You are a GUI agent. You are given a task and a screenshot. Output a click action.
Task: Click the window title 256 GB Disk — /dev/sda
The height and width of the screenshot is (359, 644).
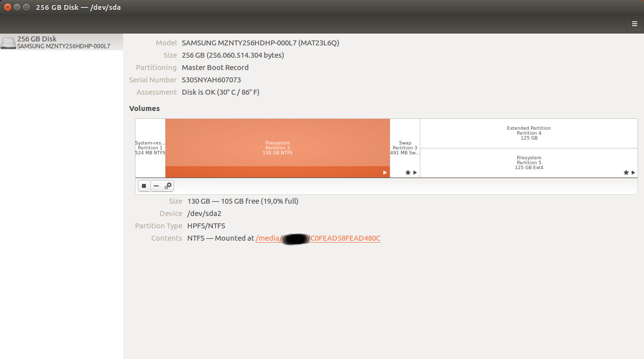pyautogui.click(x=78, y=7)
